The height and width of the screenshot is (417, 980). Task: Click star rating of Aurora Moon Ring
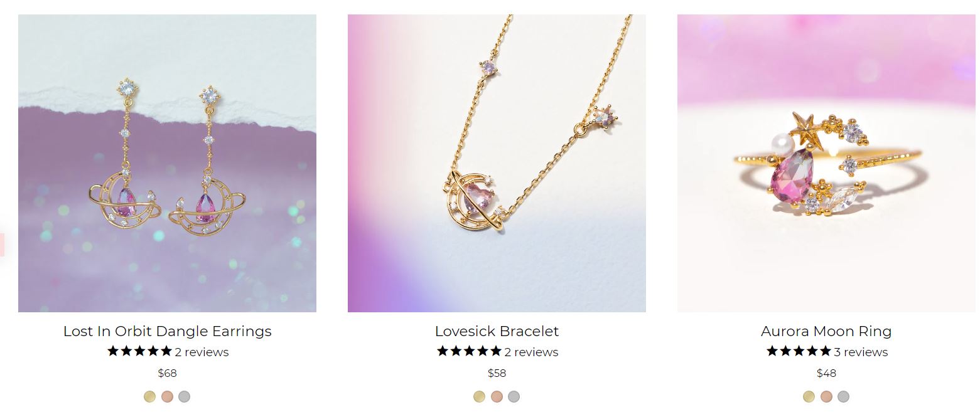pyautogui.click(x=799, y=351)
